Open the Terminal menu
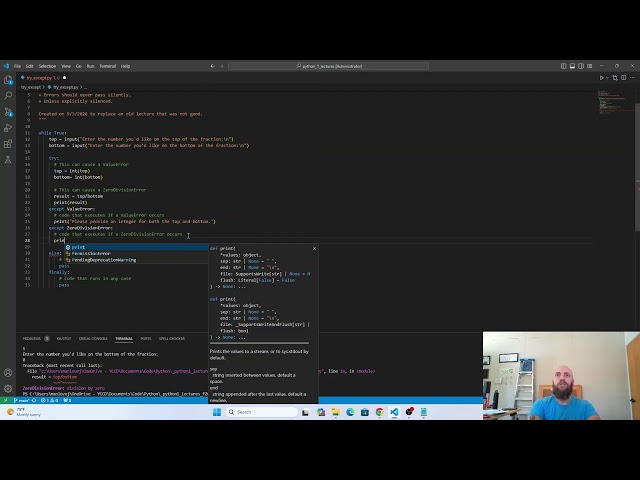The image size is (640, 480). (x=108, y=66)
